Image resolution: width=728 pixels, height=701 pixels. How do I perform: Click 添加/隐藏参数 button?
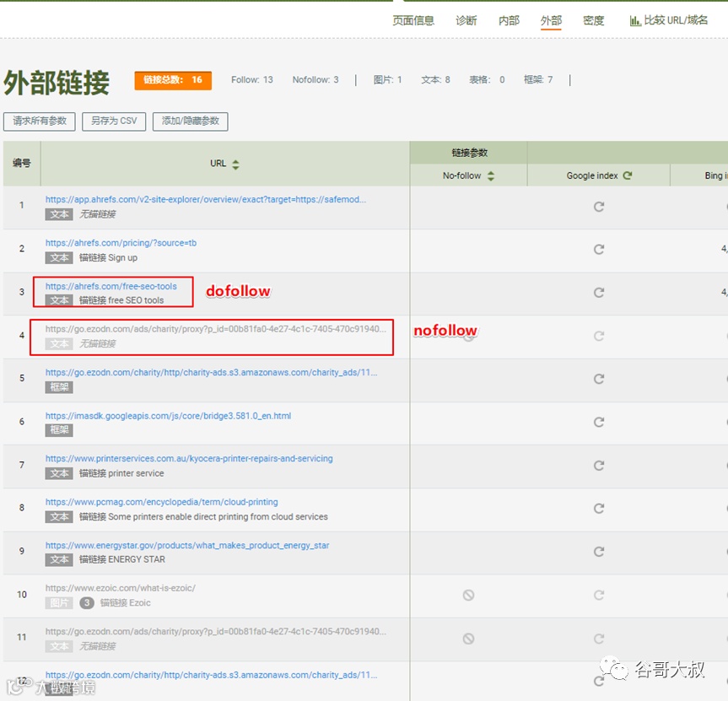click(191, 121)
